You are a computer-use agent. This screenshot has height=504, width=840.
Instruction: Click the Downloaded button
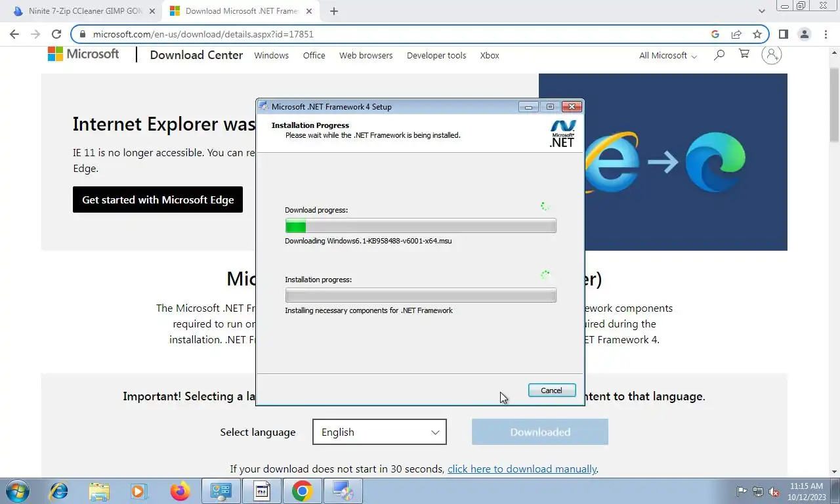pos(540,432)
